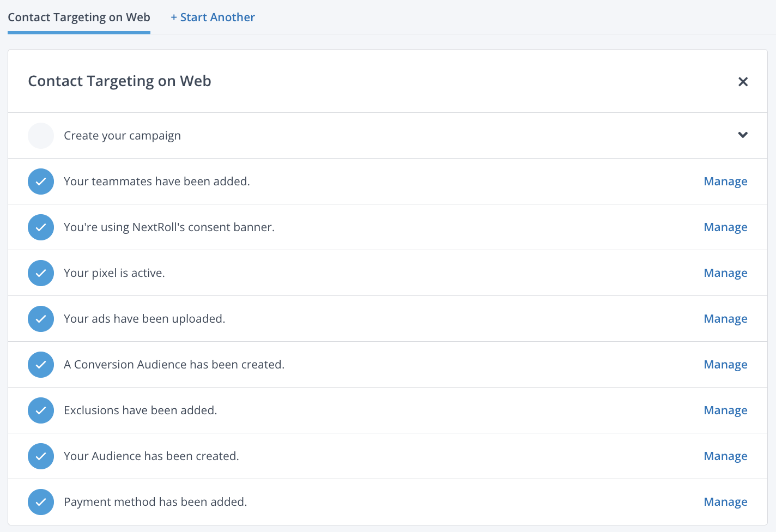776x532 pixels.
Task: Manage your uploaded ads
Action: pyautogui.click(x=725, y=319)
